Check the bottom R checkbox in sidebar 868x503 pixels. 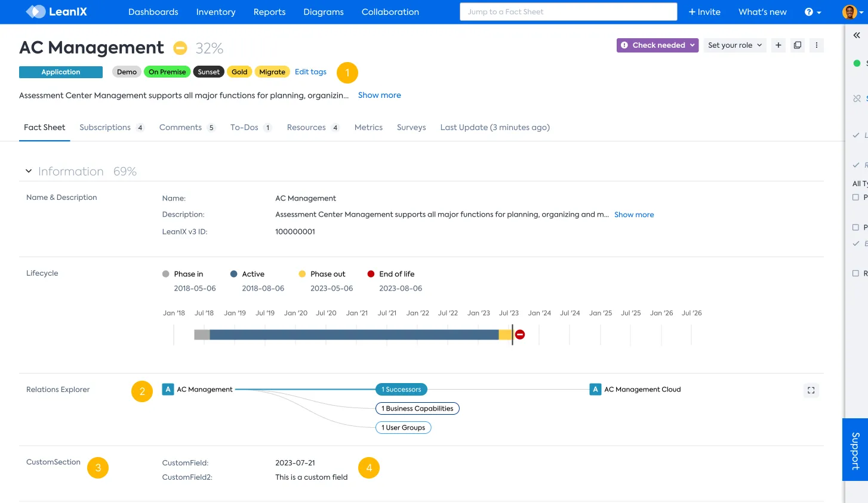(x=855, y=273)
